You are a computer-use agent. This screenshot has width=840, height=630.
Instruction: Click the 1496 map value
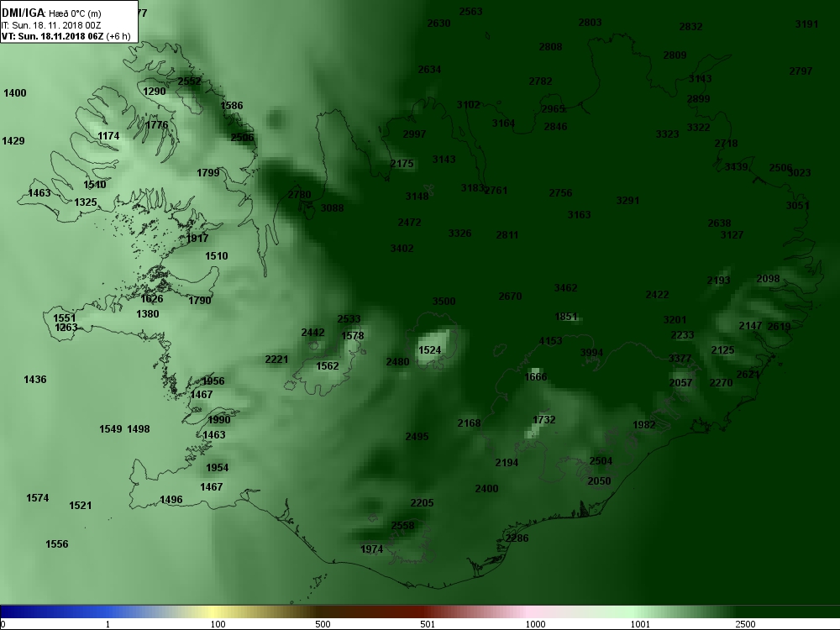point(171,499)
